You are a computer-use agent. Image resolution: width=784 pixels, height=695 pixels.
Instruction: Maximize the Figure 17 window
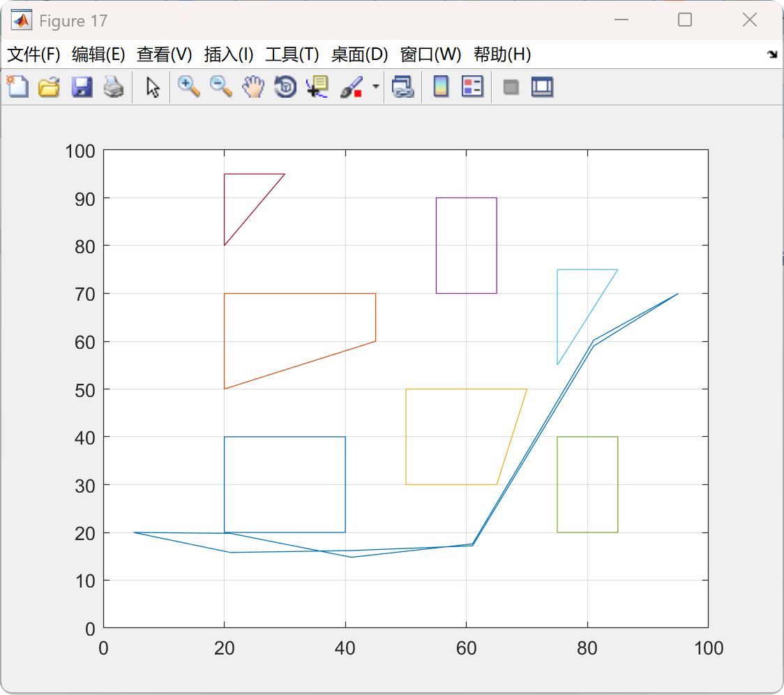685,20
